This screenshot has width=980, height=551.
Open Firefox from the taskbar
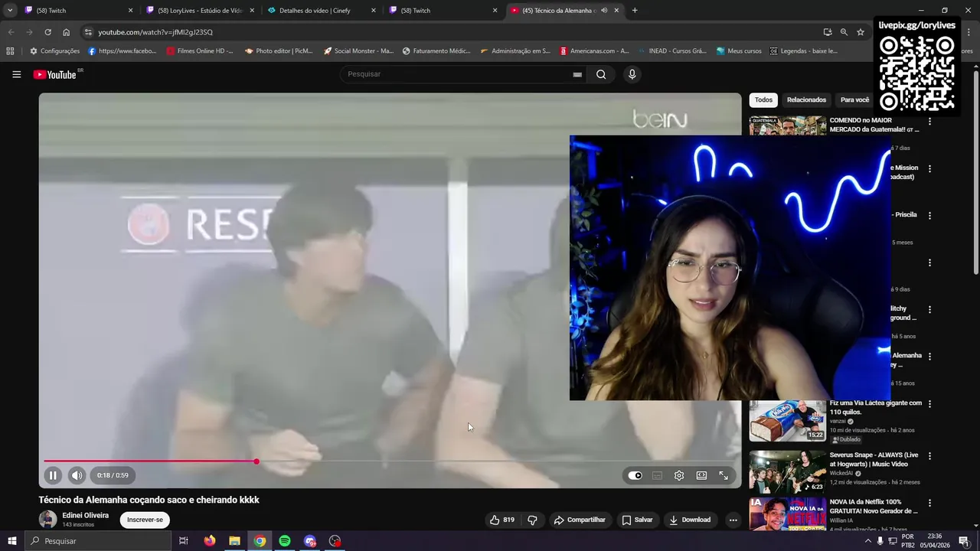click(x=209, y=541)
